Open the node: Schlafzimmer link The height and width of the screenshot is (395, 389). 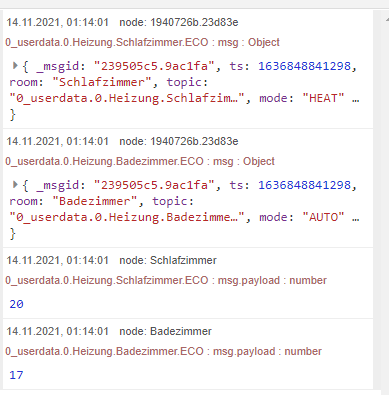point(168,260)
